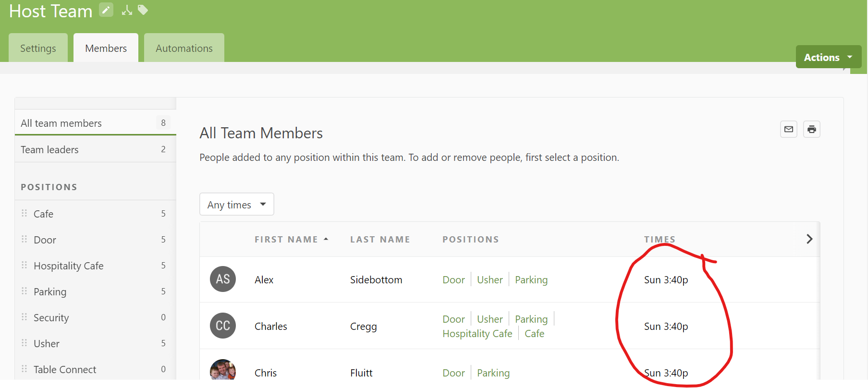Open the Actions dropdown menu

[828, 57]
